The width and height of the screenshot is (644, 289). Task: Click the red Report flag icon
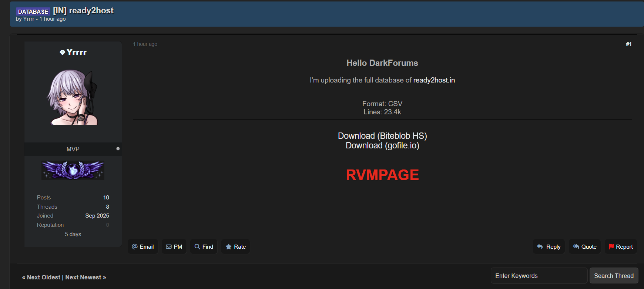pyautogui.click(x=611, y=246)
